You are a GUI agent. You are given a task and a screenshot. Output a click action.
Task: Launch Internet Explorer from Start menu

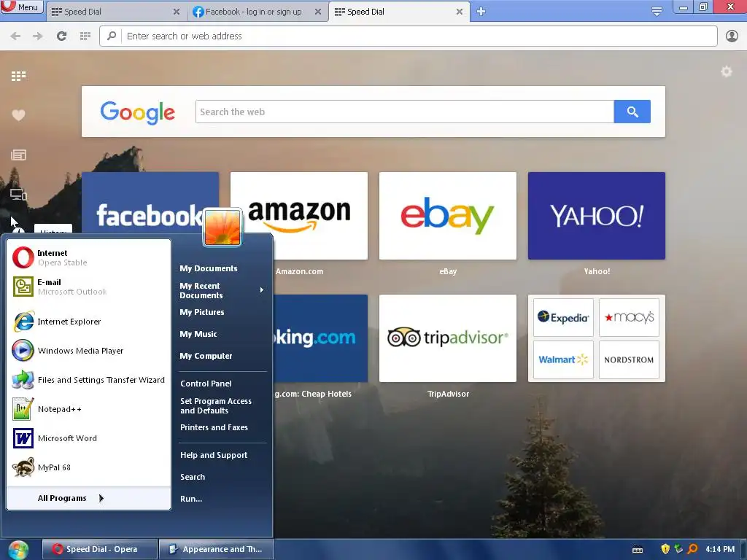pos(89,322)
